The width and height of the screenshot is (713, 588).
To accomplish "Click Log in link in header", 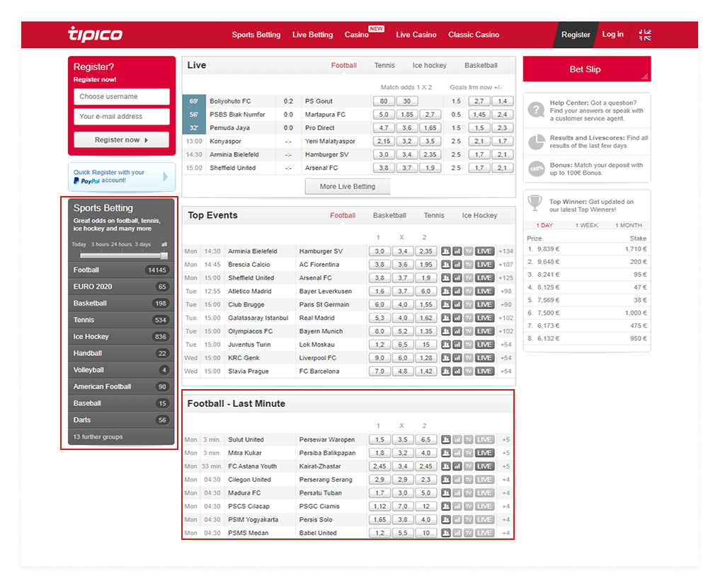I will pyautogui.click(x=612, y=34).
